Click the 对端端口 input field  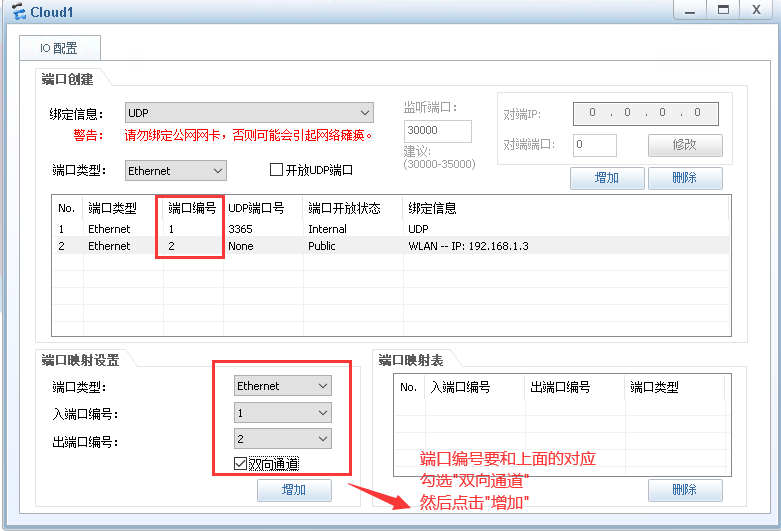tap(594, 145)
